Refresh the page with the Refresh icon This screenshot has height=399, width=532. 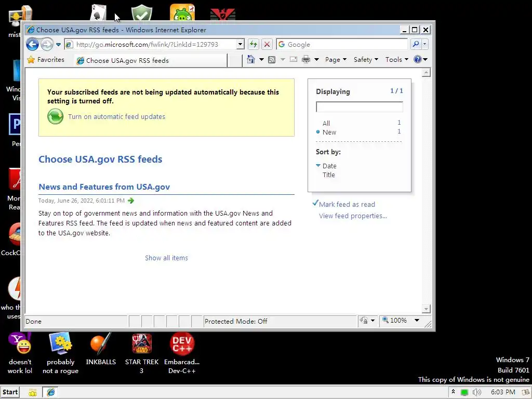click(x=253, y=45)
